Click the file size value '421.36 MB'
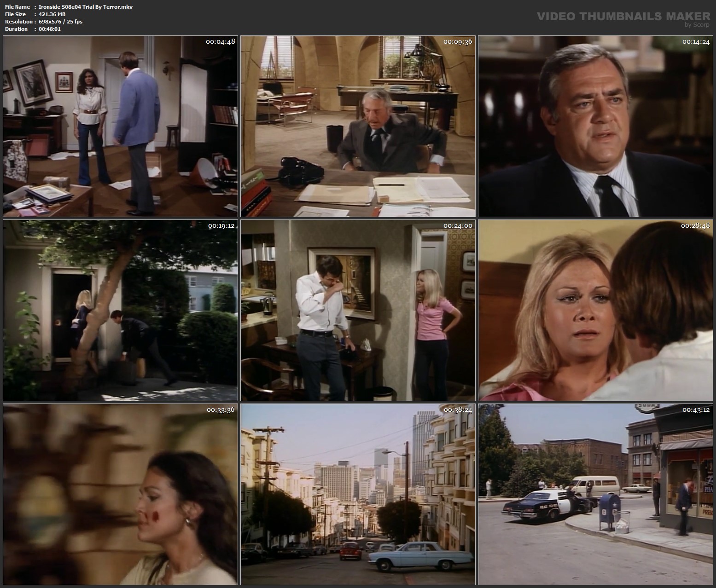 52,14
